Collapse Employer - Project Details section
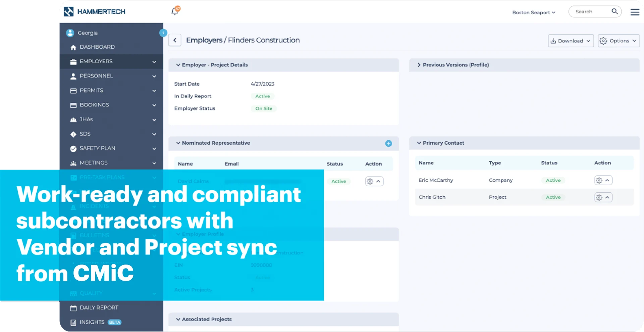 pyautogui.click(x=178, y=65)
